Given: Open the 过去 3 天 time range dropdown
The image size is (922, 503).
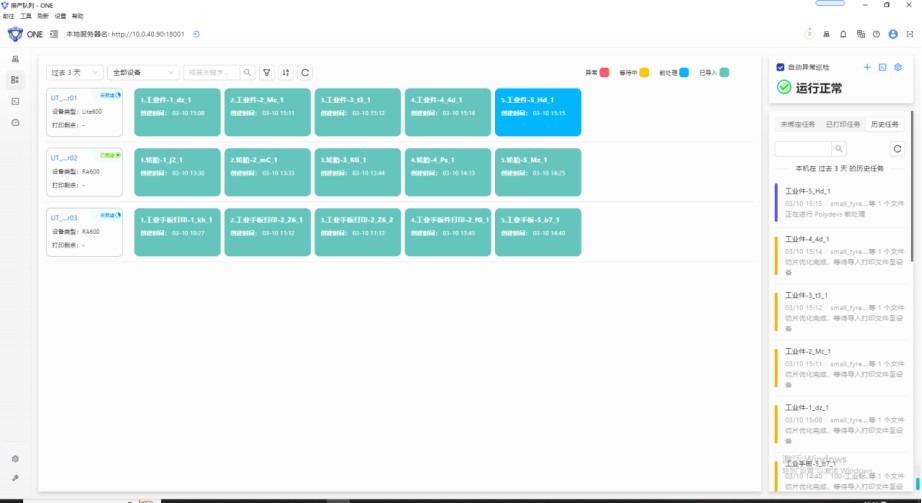Looking at the screenshot, I should click(x=75, y=73).
